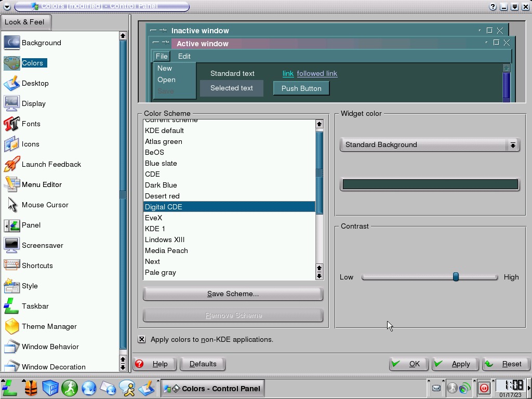Switch to the Look & Feel tab
The image size is (532, 399).
pos(25,22)
